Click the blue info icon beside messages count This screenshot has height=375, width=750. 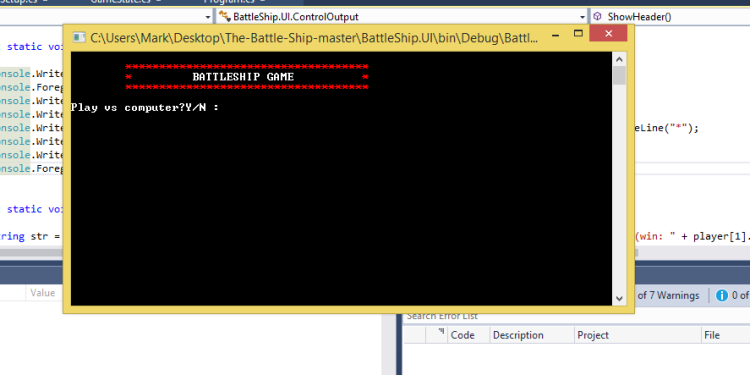722,296
